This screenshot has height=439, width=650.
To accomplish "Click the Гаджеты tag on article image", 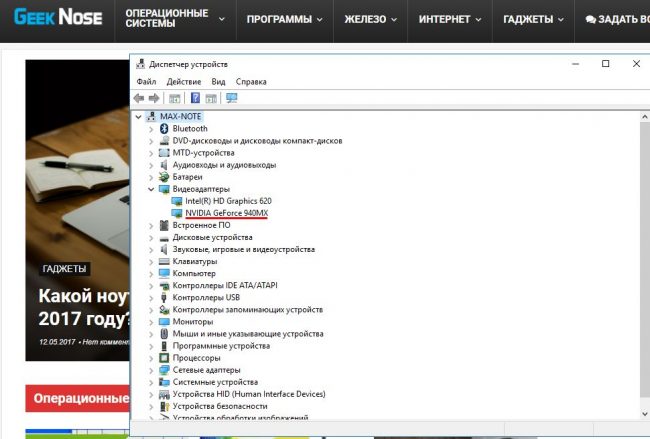I will click(x=64, y=269).
